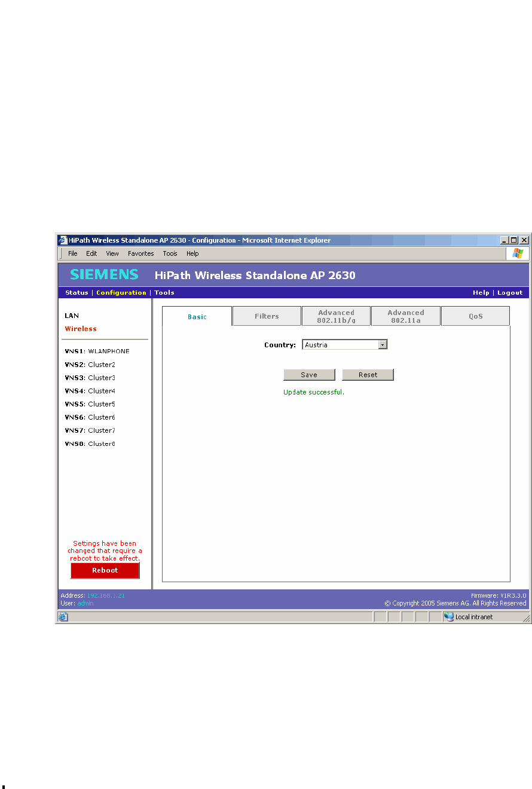Image resolution: width=532 pixels, height=789 pixels.
Task: Click the Help link near Logout
Action: (481, 293)
